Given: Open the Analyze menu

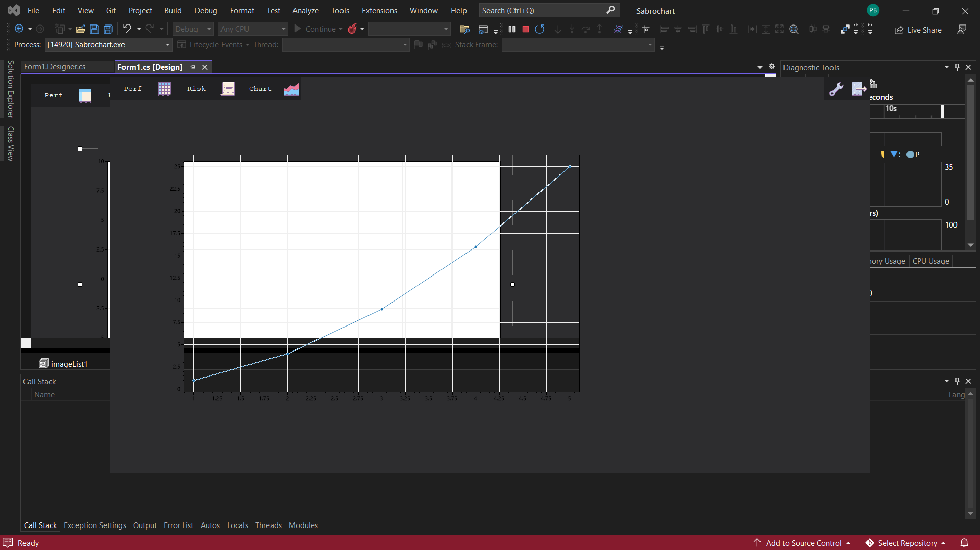Looking at the screenshot, I should pos(305,11).
